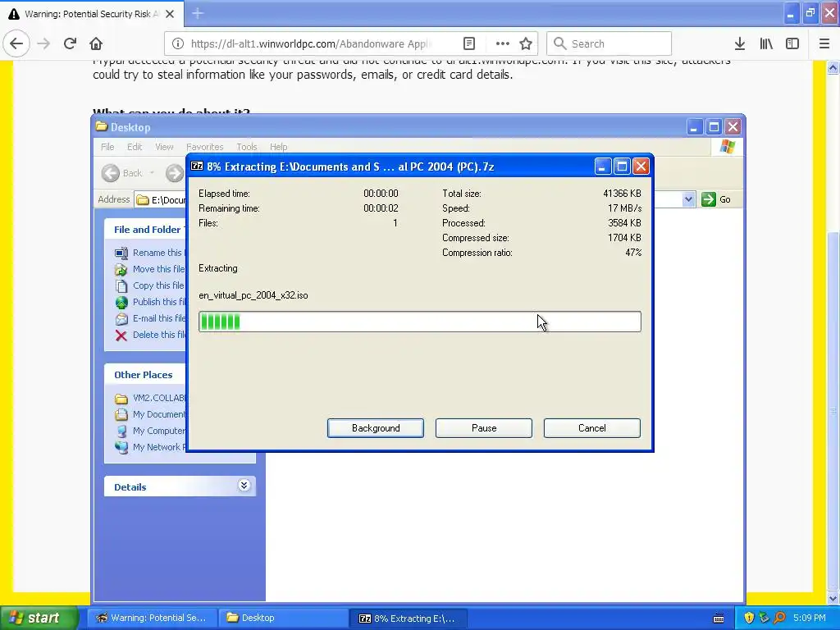Screen dimensions: 840x630
Task: Pause the 7-Zip extraction
Action: point(484,428)
